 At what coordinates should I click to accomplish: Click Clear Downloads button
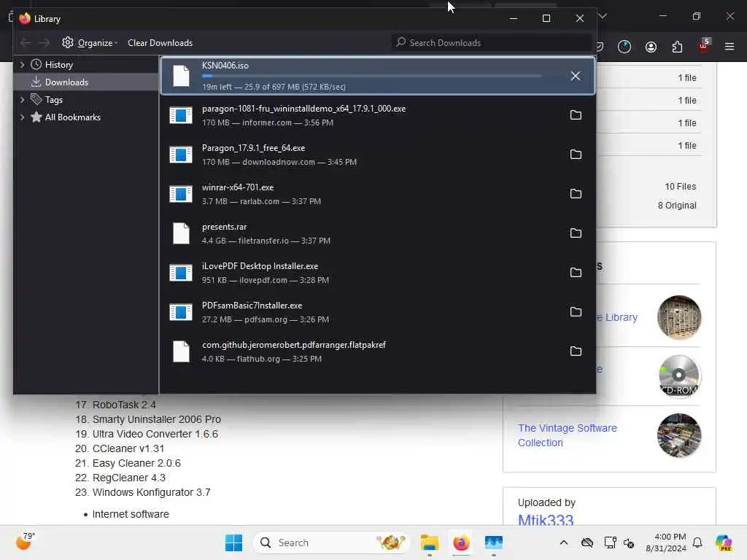tap(160, 43)
